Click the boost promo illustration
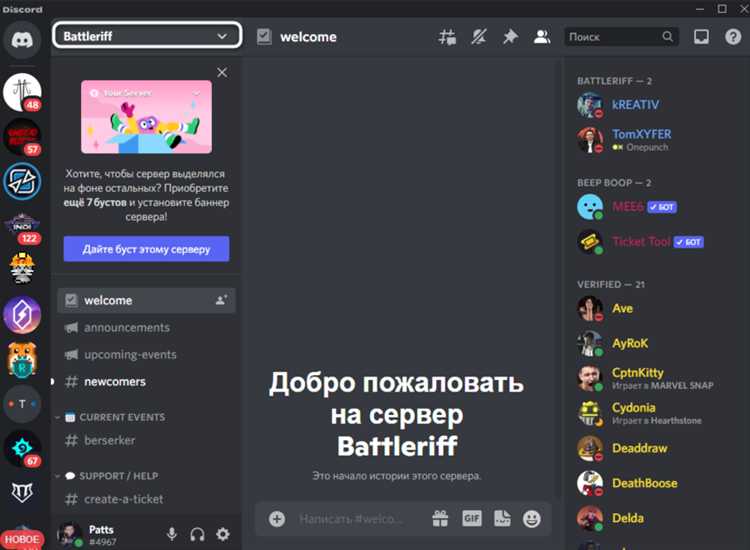Screen dimensions: 750x550 [146, 117]
